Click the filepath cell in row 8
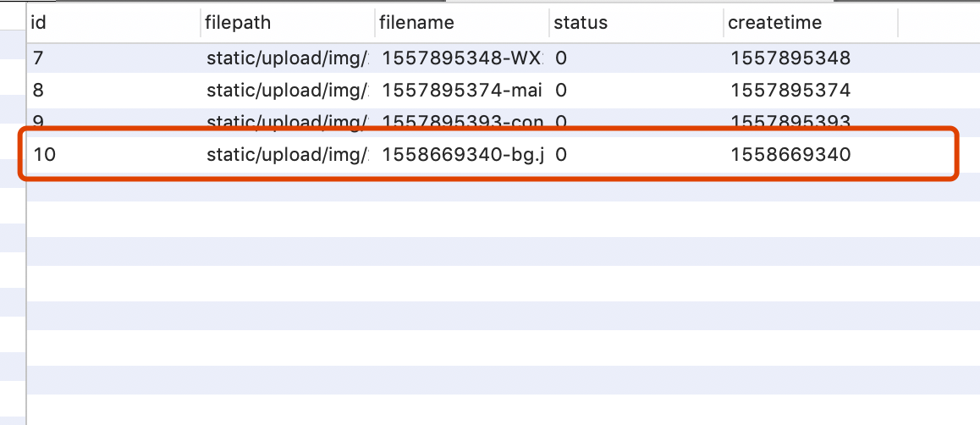This screenshot has height=425, width=980. coord(287,90)
